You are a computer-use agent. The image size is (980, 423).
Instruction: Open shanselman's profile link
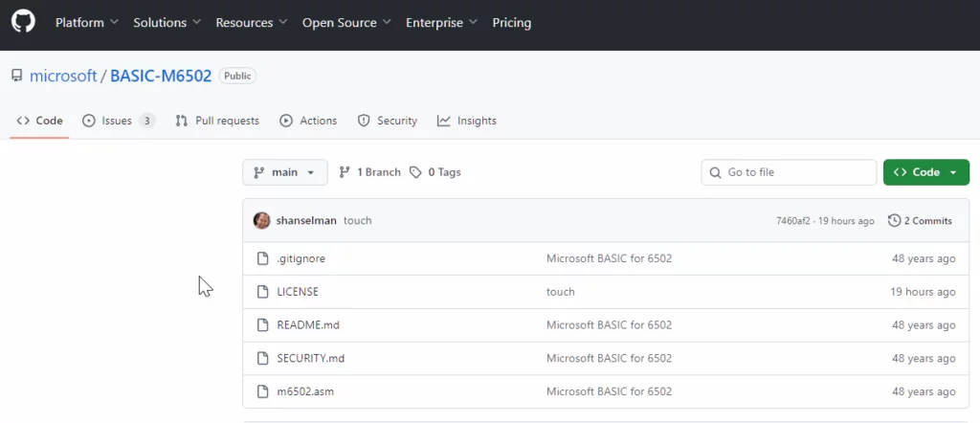306,220
